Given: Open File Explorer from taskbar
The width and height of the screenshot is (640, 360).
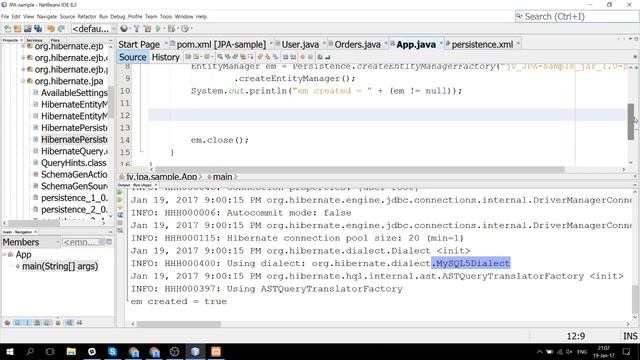Looking at the screenshot, I should coord(71,351).
